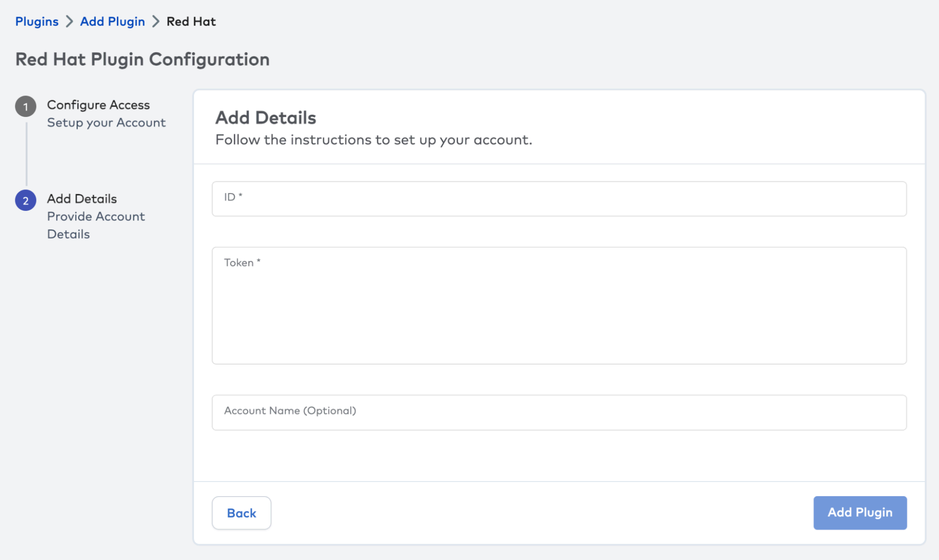
Task: Click the Red Hat Plugin Configuration title
Action: click(142, 60)
